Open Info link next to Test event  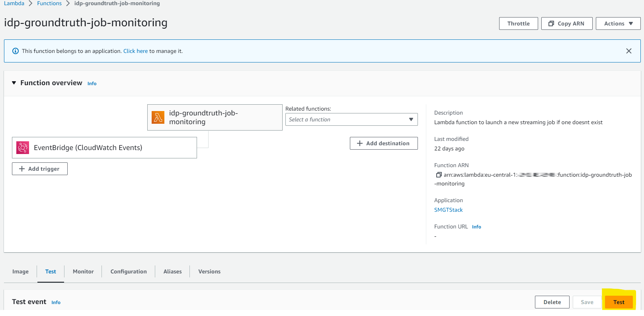(56, 302)
